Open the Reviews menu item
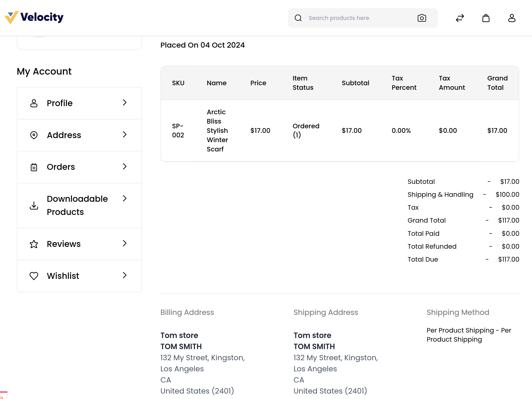 click(x=64, y=244)
